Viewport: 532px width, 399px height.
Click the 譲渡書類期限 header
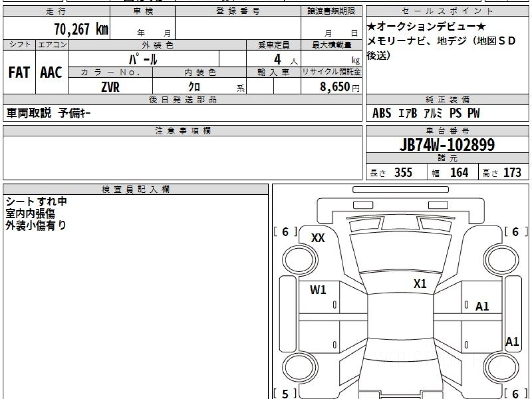pos(331,12)
